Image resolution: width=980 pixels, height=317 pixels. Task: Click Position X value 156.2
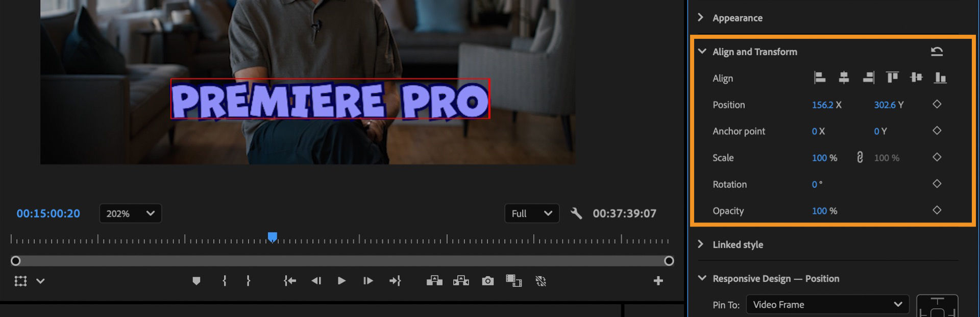(822, 105)
